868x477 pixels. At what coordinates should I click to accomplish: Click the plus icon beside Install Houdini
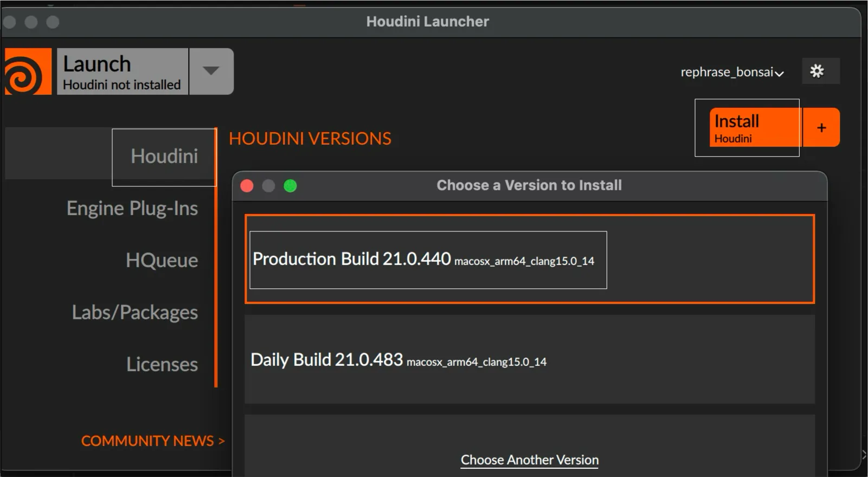click(820, 127)
